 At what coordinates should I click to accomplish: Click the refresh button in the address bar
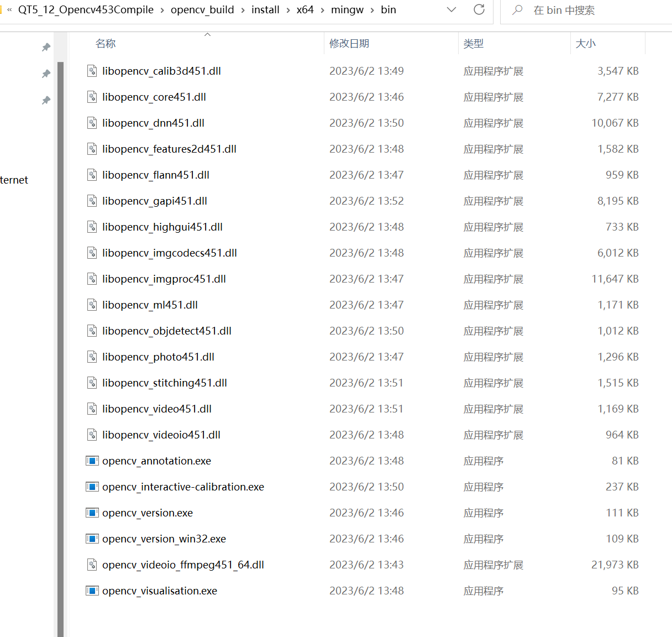[479, 9]
